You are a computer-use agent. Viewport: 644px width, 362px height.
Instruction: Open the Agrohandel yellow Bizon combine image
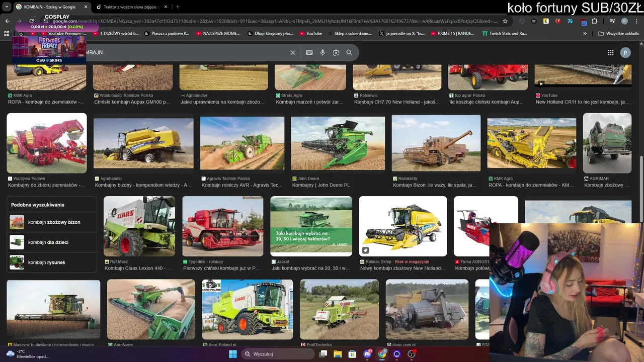pos(143,143)
